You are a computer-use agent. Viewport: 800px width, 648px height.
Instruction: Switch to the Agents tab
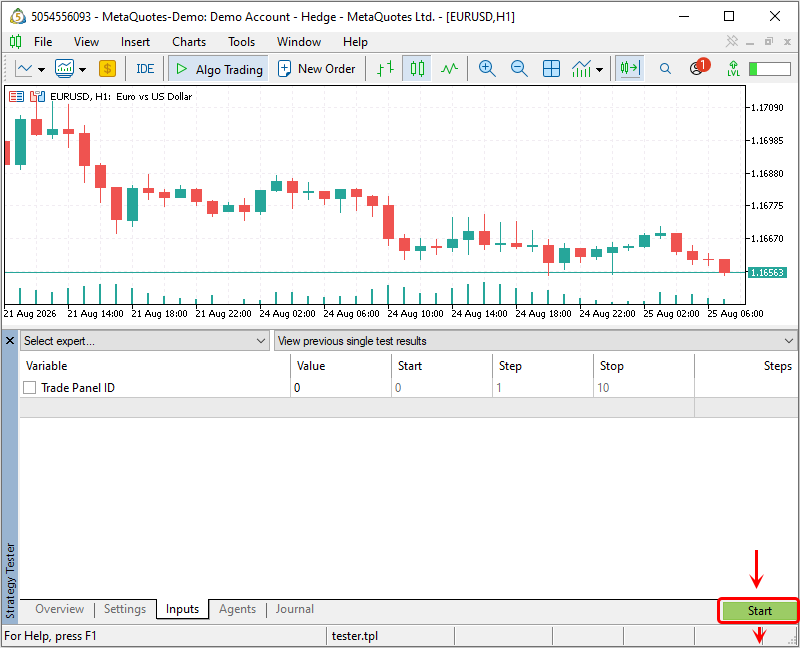pyautogui.click(x=238, y=609)
